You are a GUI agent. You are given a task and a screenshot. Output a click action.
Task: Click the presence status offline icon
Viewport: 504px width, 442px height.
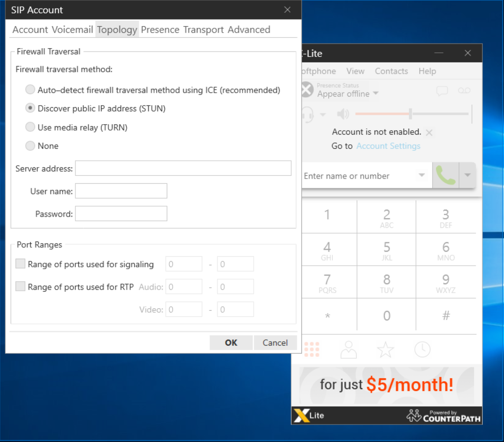(x=307, y=90)
